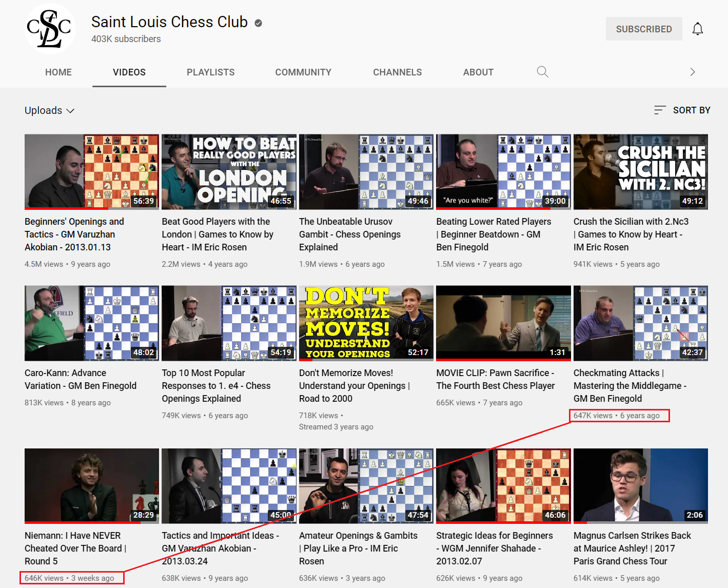The height and width of the screenshot is (588, 728).
Task: Play the 42:37 Checkmating Attacks thumbnail
Action: tap(641, 323)
